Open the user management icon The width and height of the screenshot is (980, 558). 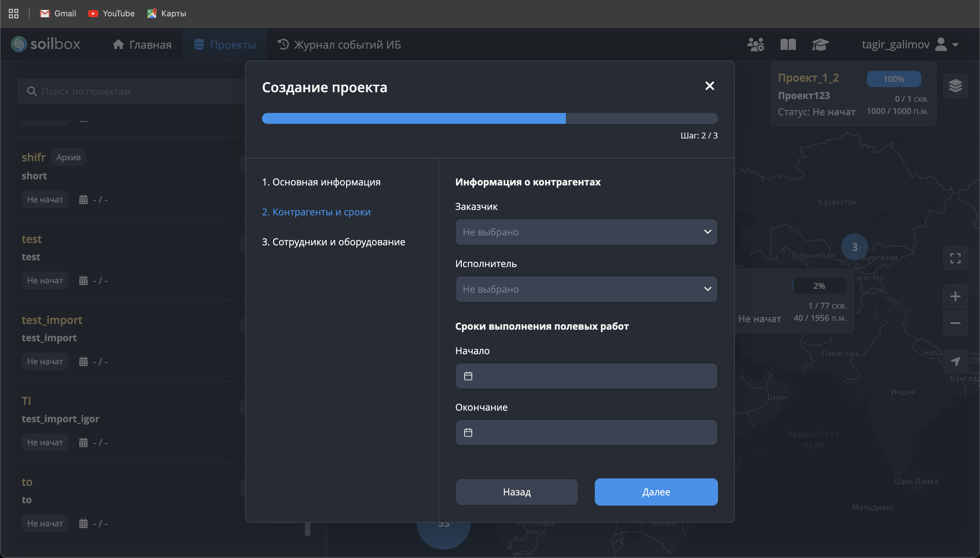coord(755,45)
